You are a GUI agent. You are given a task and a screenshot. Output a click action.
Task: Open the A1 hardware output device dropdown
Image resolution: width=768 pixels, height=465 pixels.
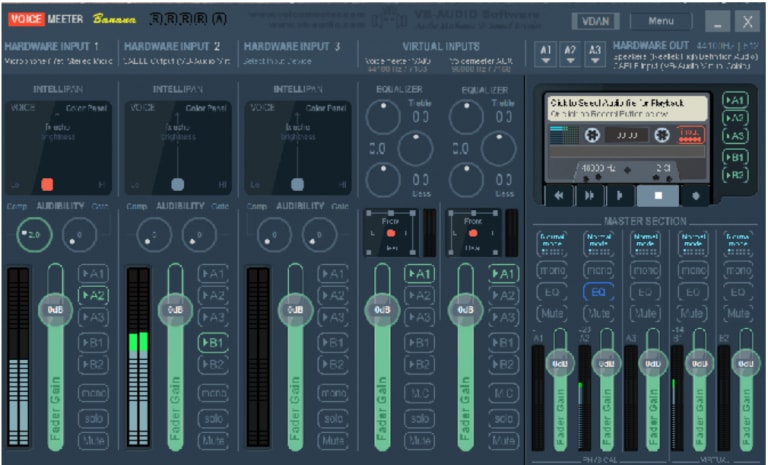click(545, 53)
